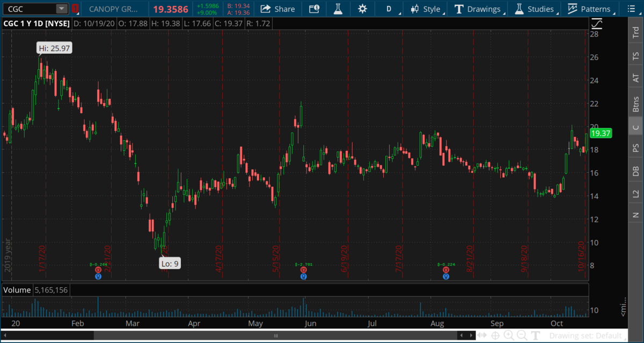The width and height of the screenshot is (644, 343).
Task: Toggle the Trd sidebar panel
Action: pos(635,32)
